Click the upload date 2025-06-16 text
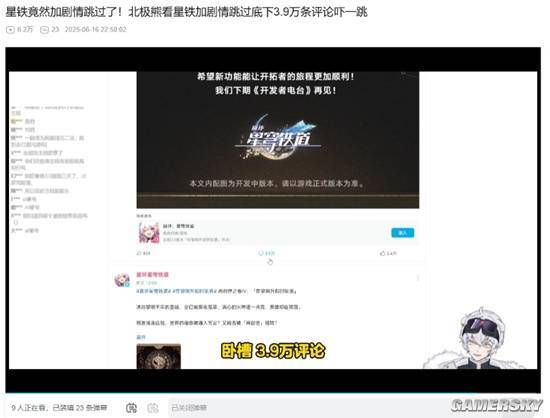Screen dimensions: 550x418 coord(95,29)
